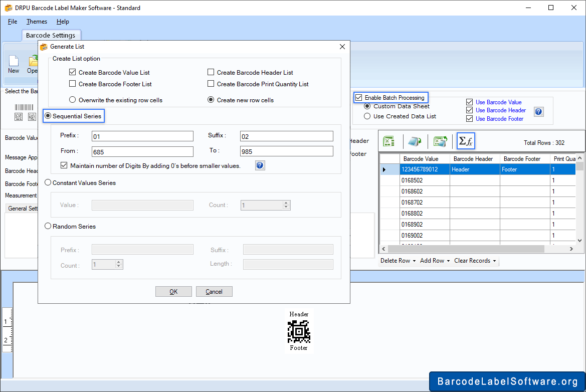Click Cancel in Generate List dialog

214,291
